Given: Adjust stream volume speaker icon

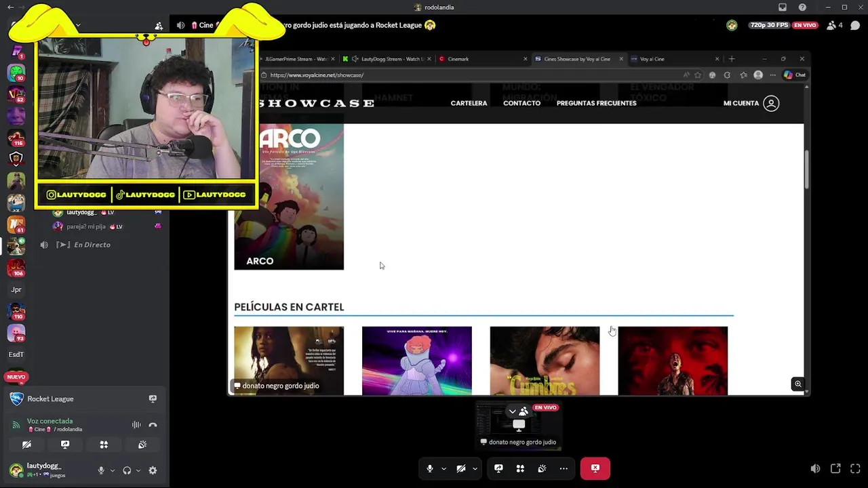Looking at the screenshot, I should click(x=815, y=468).
